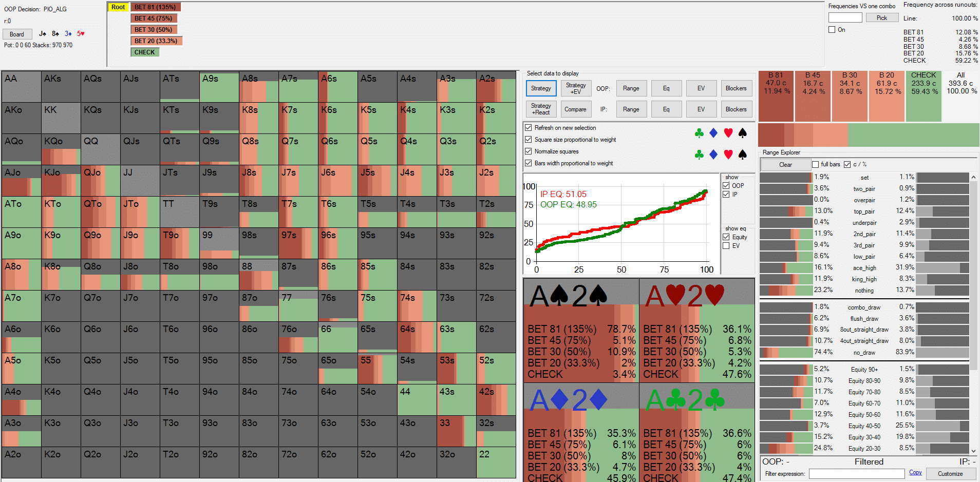Click the green club icon beside Refresh on new selection
The image size is (980, 482).
point(699,133)
